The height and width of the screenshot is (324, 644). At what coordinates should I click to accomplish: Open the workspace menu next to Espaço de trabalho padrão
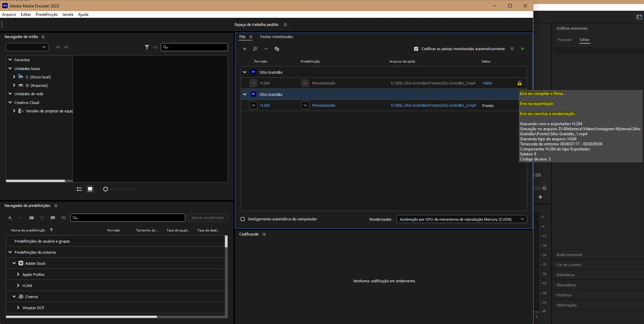pyautogui.click(x=285, y=25)
